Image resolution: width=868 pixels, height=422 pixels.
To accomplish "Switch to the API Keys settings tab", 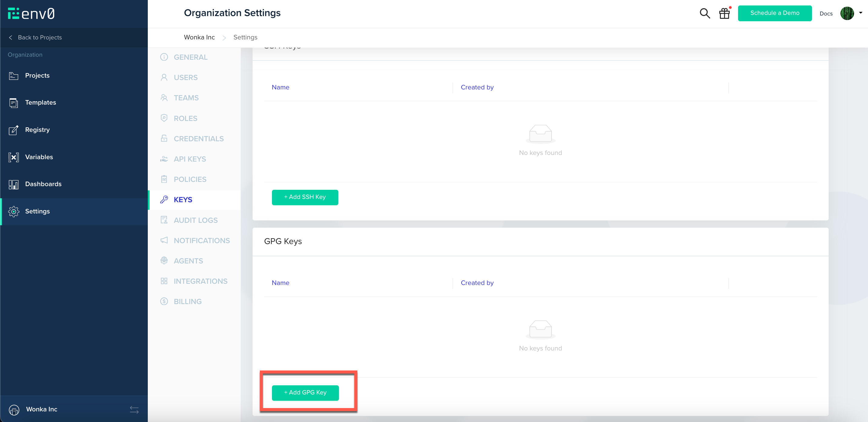I will [x=190, y=159].
